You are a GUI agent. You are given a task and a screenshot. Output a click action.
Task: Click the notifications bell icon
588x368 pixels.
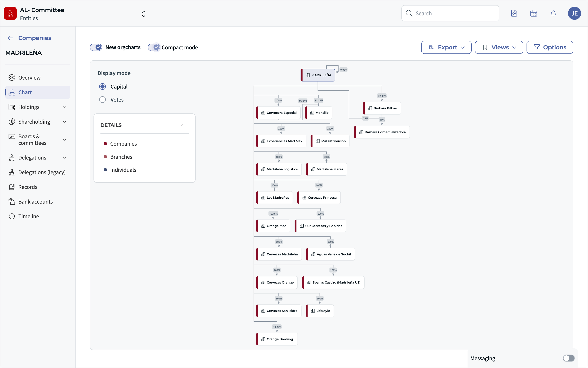[x=553, y=13]
